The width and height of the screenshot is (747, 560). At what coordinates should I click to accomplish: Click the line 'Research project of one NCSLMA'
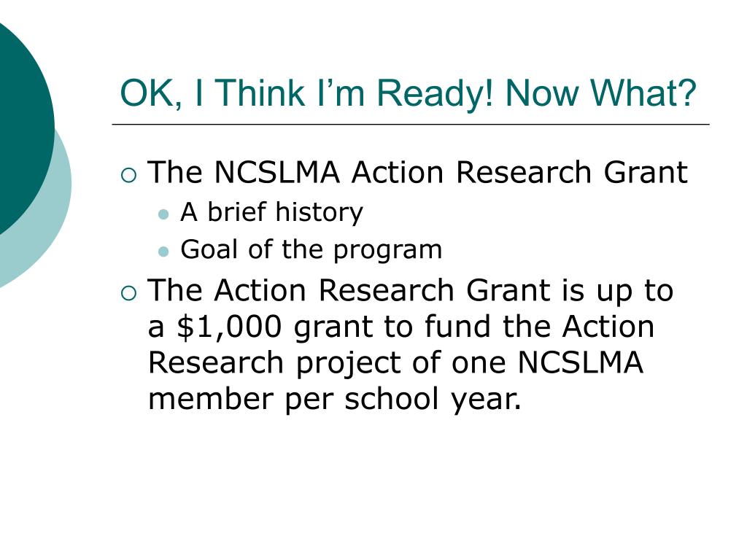pos(396,362)
